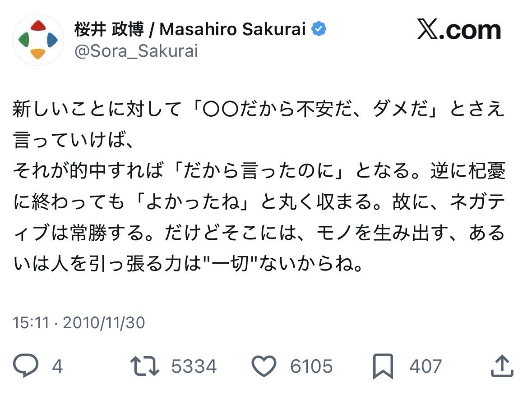Retweet the post with the repost icon
Viewport: 532px width, 398px height.
coord(145,366)
